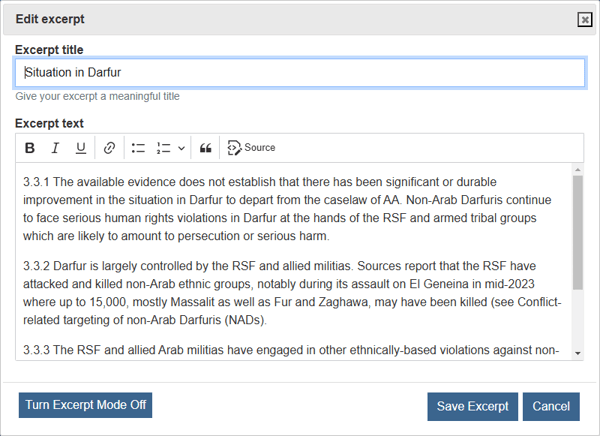The image size is (600, 436).
Task: Open the numbered list style dropdown arrow
Action: click(x=181, y=148)
